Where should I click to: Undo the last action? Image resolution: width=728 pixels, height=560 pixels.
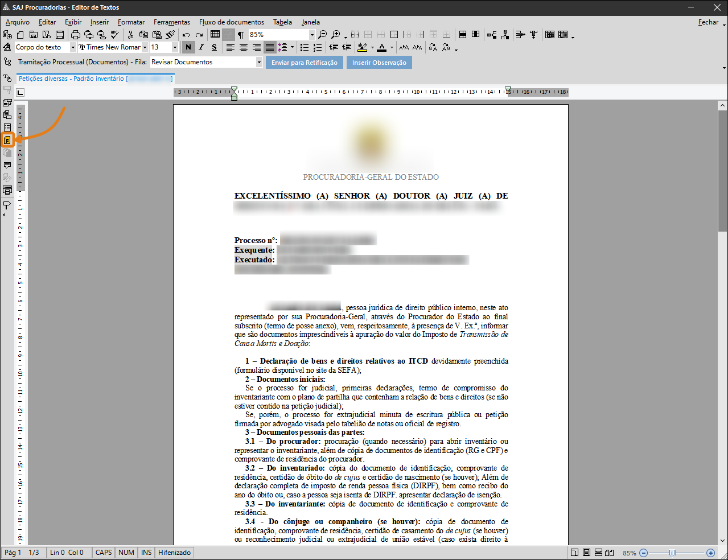(186, 35)
